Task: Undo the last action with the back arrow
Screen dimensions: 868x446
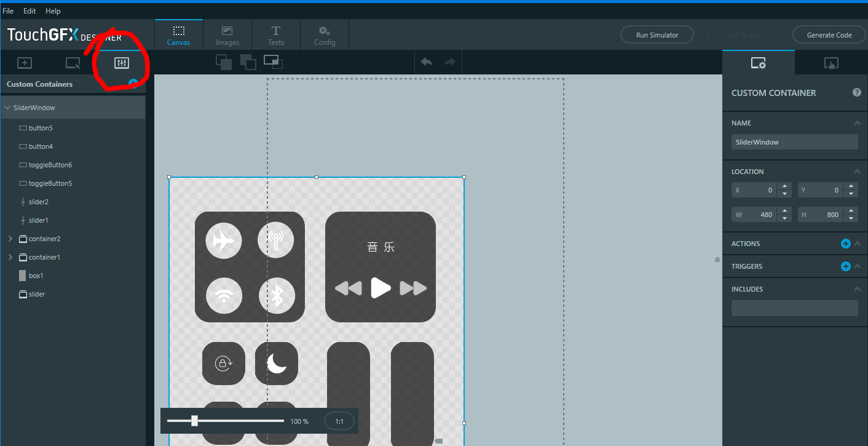Action: (427, 62)
